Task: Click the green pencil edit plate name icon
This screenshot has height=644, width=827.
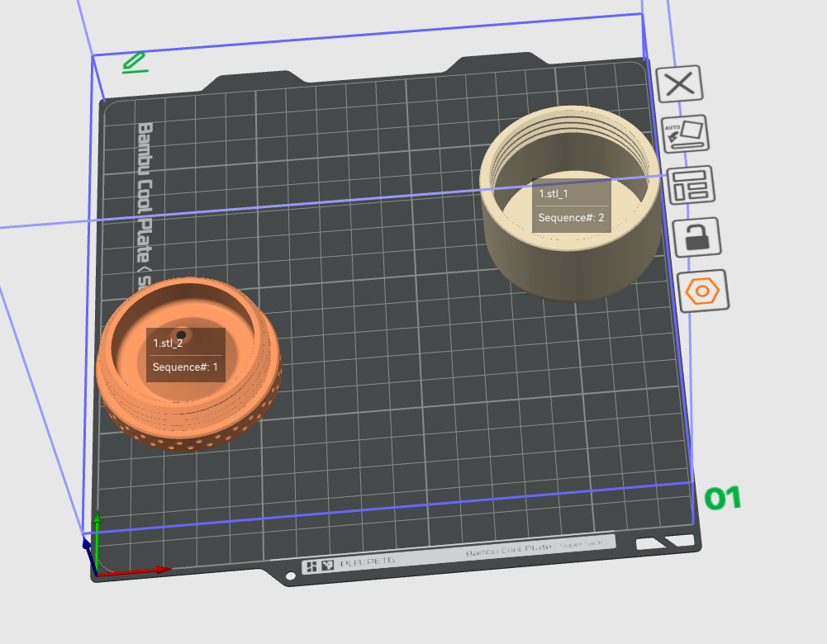Action: coord(135,63)
